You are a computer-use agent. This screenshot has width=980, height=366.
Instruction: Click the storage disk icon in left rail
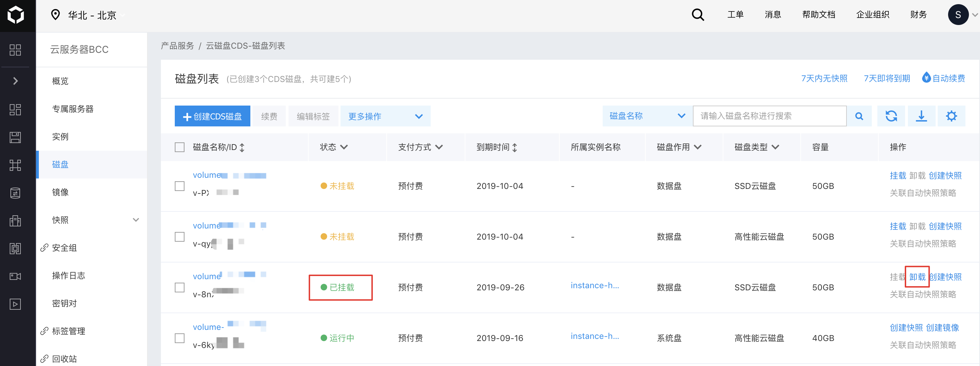pyautogui.click(x=15, y=138)
